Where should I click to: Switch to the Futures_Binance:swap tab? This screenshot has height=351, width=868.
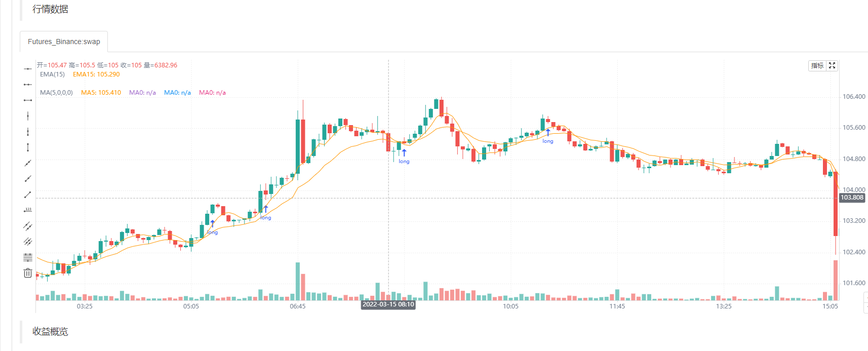64,42
